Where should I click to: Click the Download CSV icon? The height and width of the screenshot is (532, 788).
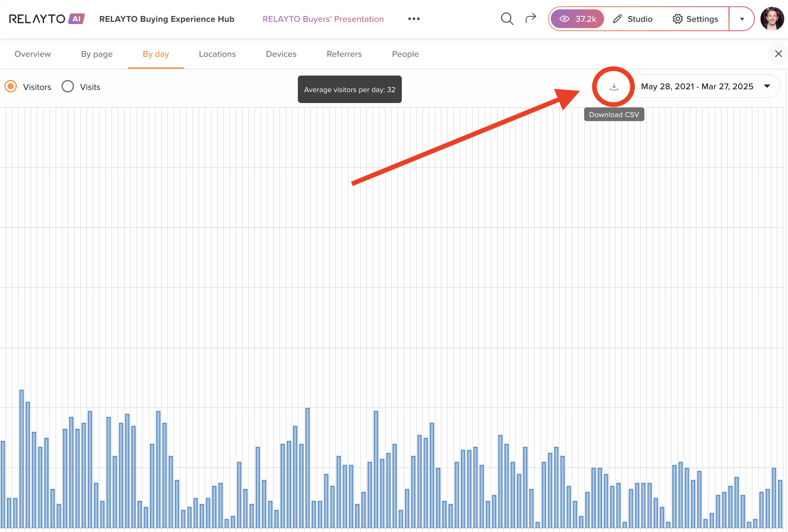(614, 87)
